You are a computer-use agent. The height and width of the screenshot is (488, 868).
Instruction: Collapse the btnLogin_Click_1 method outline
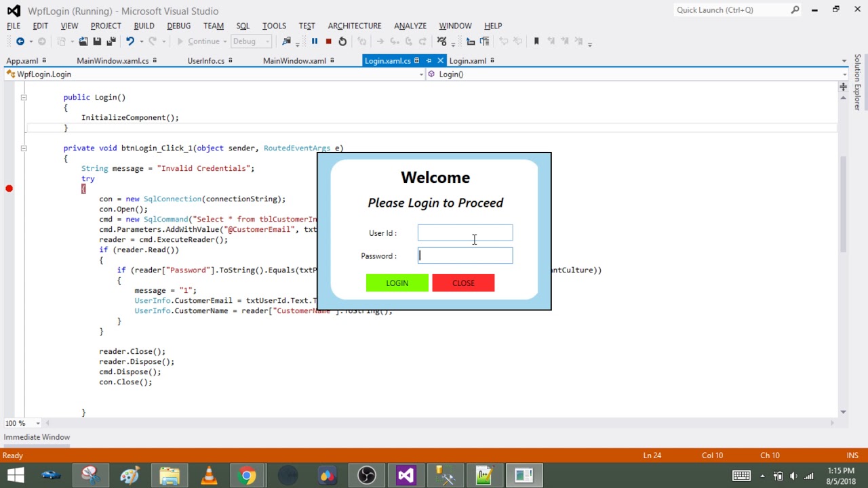click(x=24, y=148)
